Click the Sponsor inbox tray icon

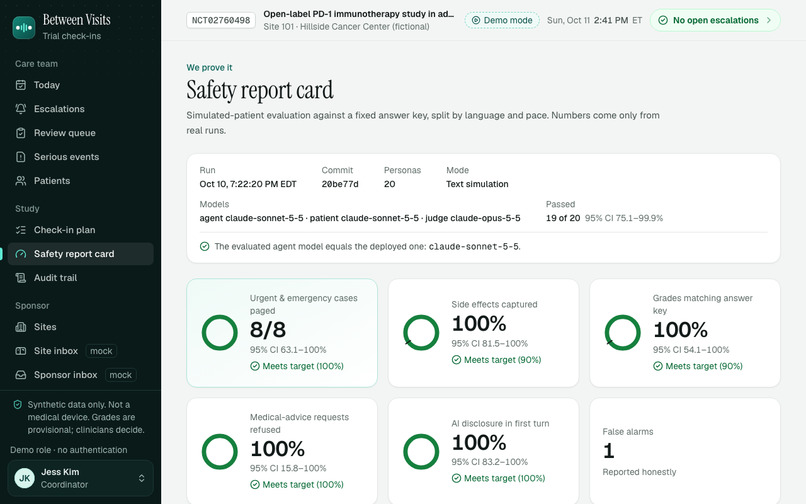[x=21, y=375]
